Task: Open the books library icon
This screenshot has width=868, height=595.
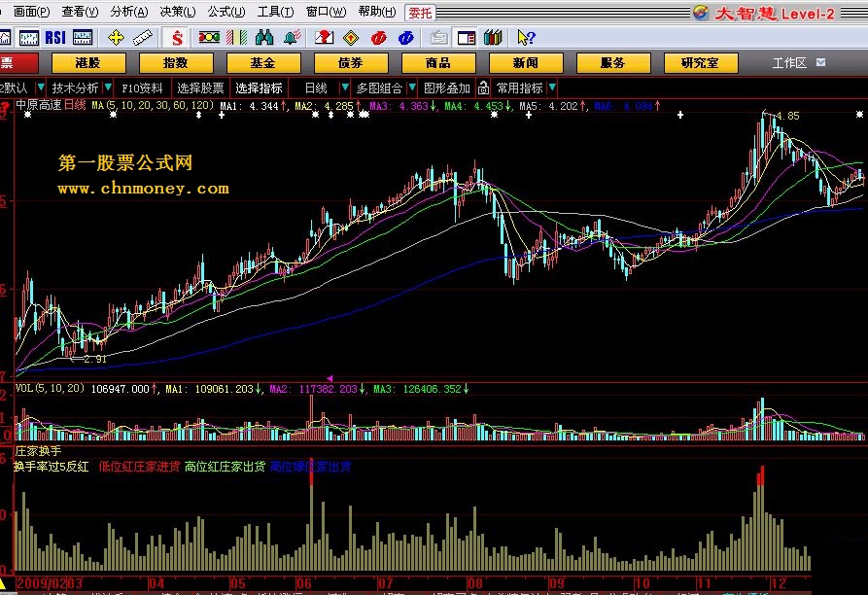Action: pyautogui.click(x=493, y=38)
